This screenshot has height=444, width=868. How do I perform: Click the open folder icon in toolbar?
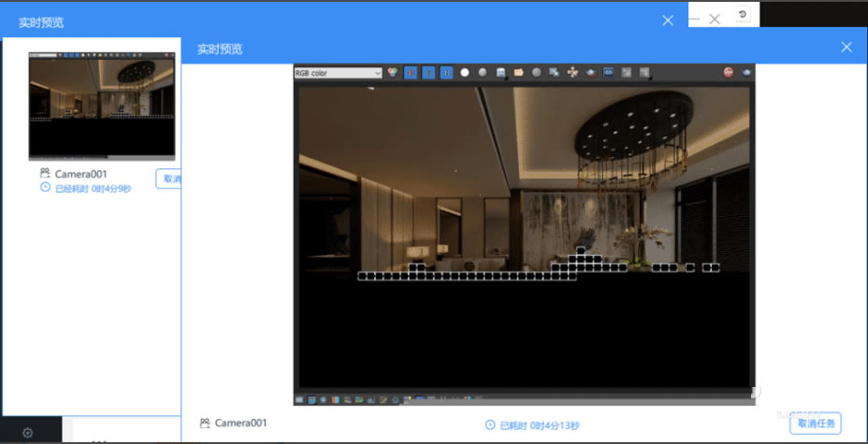(x=518, y=72)
